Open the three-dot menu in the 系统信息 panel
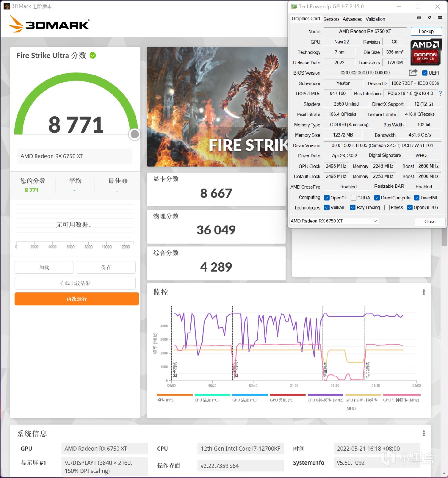448x478 pixels. coord(424,433)
